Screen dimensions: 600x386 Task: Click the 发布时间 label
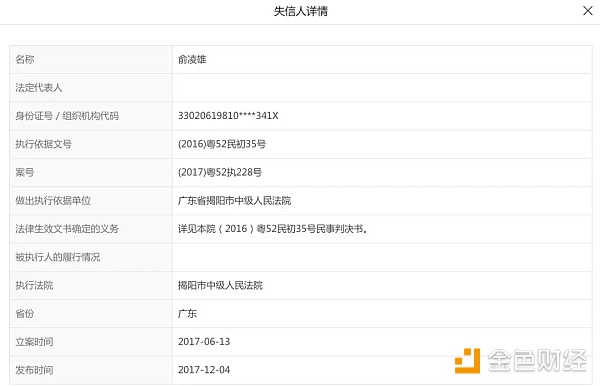click(34, 370)
